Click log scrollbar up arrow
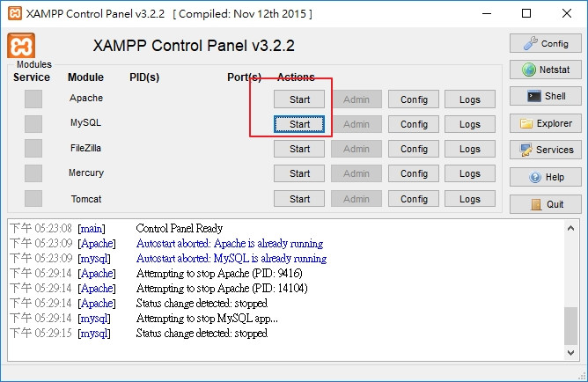588x382 pixels. [570, 228]
